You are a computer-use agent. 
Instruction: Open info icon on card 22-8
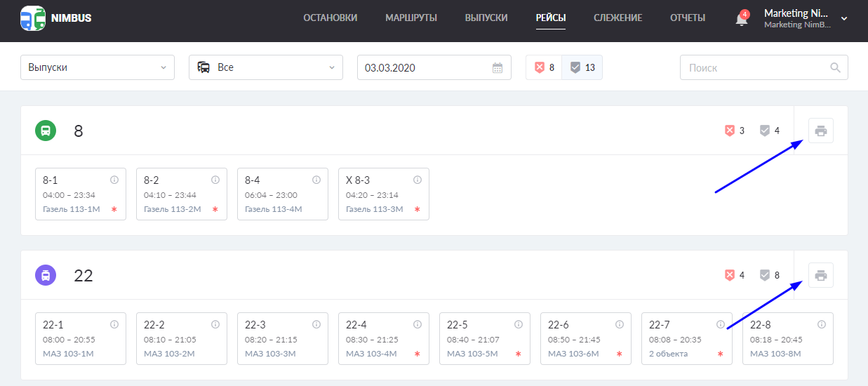click(822, 325)
